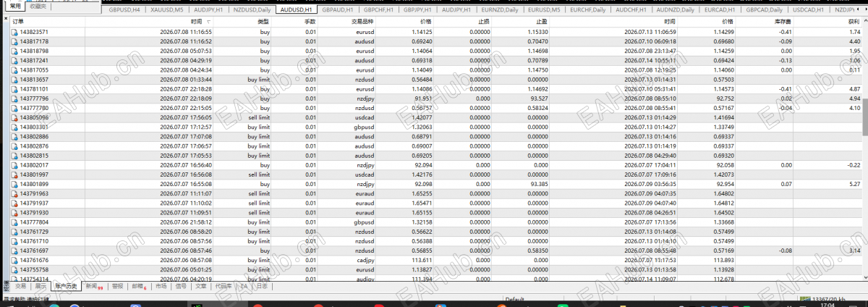Open the 收藏夹 navigator tab
Image resolution: width=868 pixels, height=307 pixels.
coord(38,6)
